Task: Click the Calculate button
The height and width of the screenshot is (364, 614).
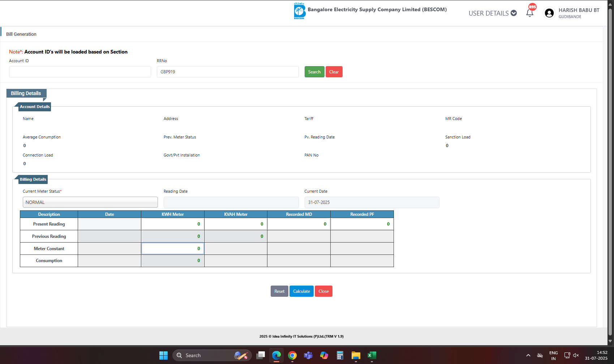Action: click(x=301, y=291)
